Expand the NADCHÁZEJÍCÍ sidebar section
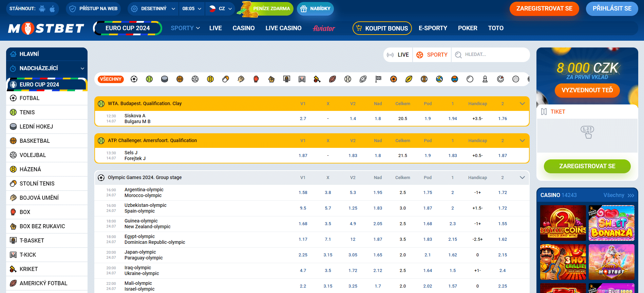This screenshot has width=644, height=293. (47, 68)
